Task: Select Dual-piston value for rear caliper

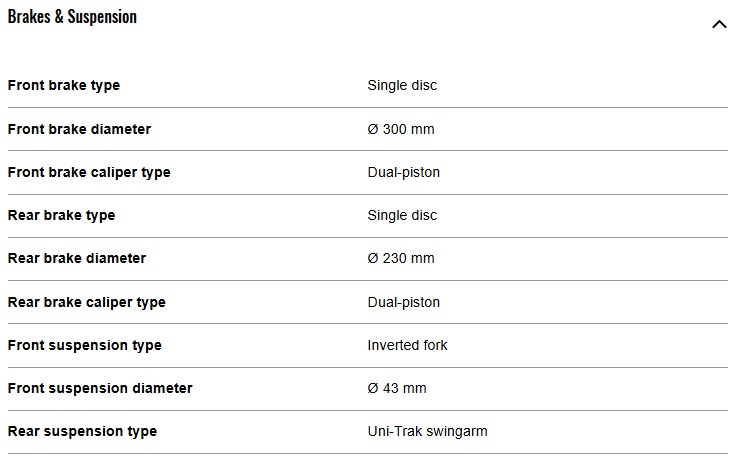Action: [404, 302]
